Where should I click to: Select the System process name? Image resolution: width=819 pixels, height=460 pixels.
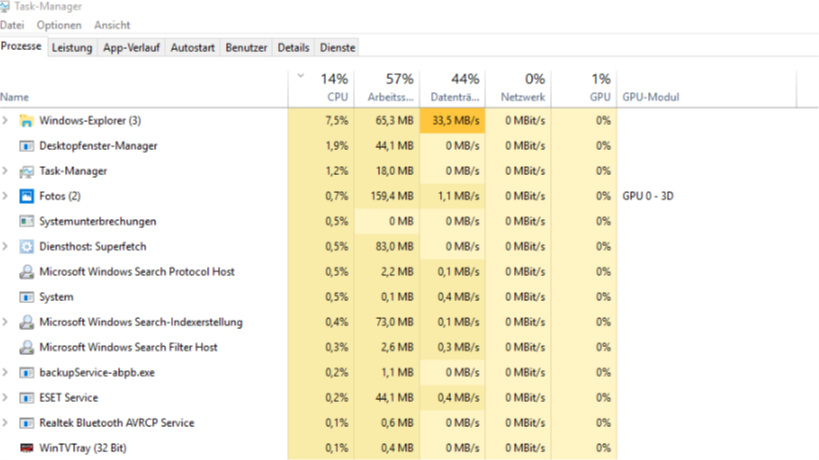(56, 297)
